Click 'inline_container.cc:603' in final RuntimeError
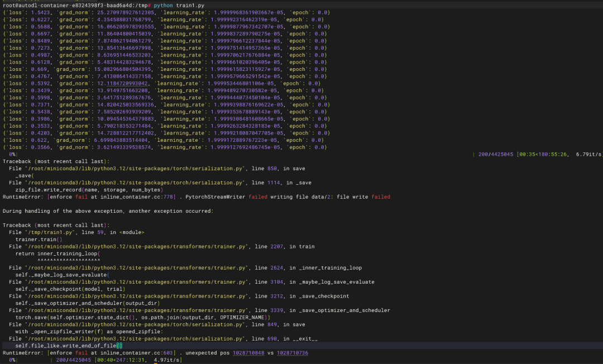Image resolution: width=603 pixels, height=364 pixels. [137, 353]
